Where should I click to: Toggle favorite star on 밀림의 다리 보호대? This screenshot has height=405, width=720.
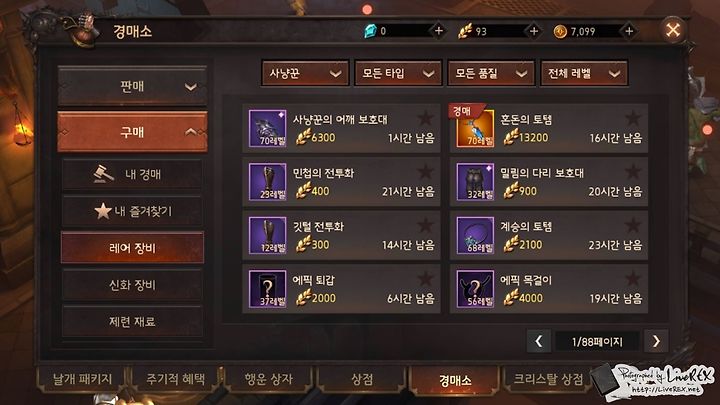pos(633,172)
